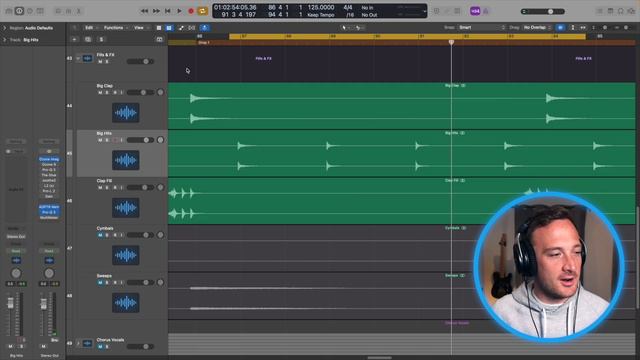640x360 pixels.
Task: Click the Duplicate Track button
Action: click(x=88, y=40)
